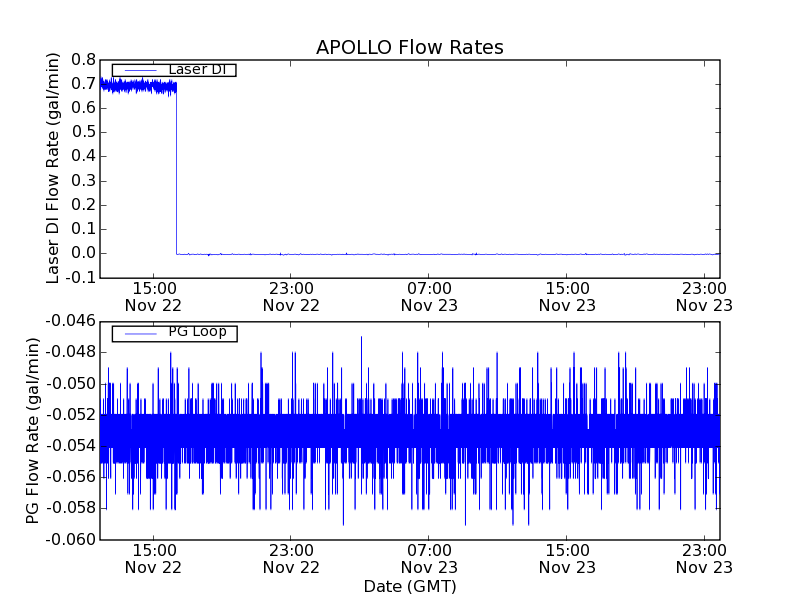The image size is (800, 600).
Task: Click the "PG Flow Rate (gal/min)" axis label
Action: pyautogui.click(x=33, y=430)
